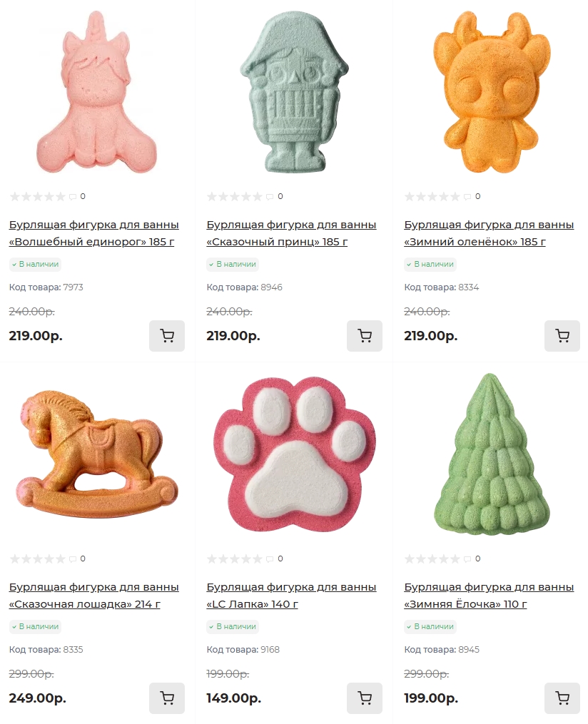View the pink paw product image
Image resolution: width=588 pixels, height=724 pixels.
point(294,454)
